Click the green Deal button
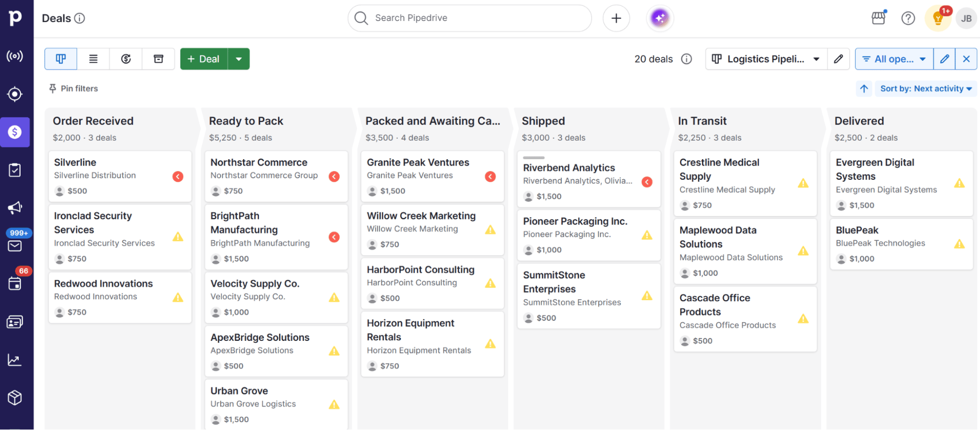980x430 pixels. coord(204,59)
